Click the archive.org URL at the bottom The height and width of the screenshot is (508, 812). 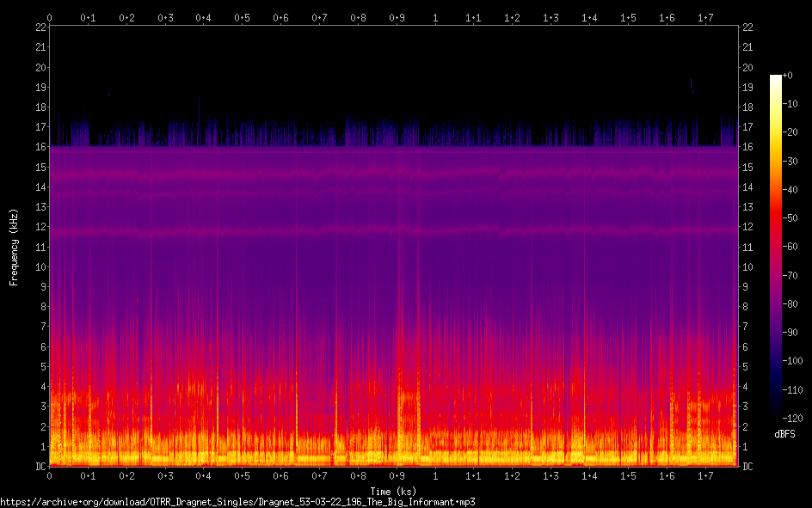pos(237,502)
